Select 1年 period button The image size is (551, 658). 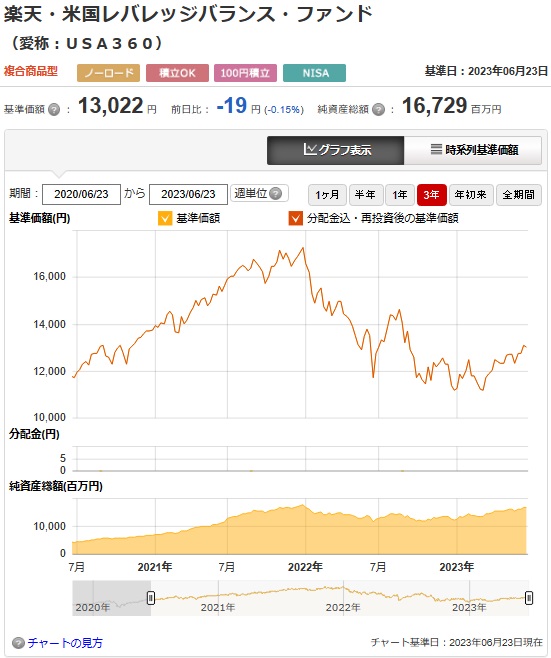click(400, 195)
